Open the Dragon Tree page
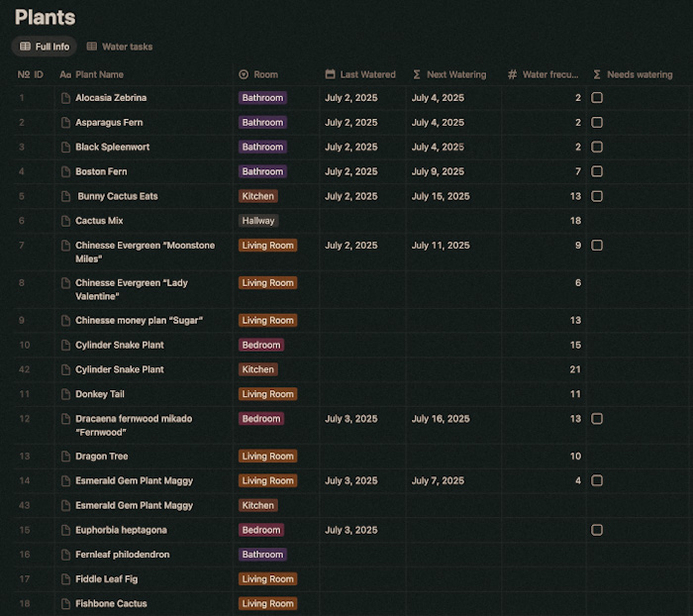The image size is (693, 616). coord(102,456)
